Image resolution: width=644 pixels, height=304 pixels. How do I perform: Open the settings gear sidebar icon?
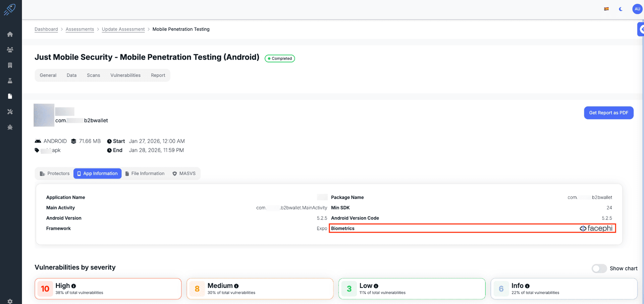coord(10,301)
